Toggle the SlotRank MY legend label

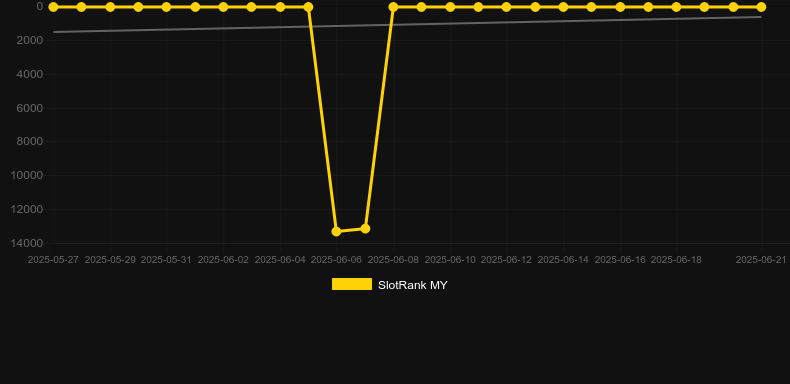pyautogui.click(x=413, y=285)
